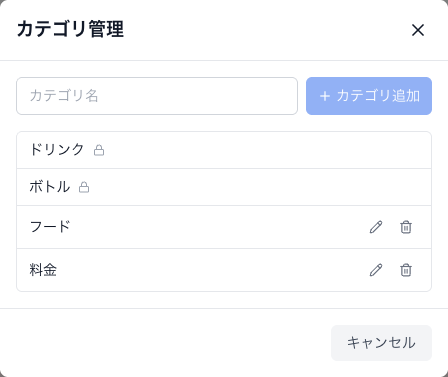Delete the フード category via trash icon

pos(406,227)
